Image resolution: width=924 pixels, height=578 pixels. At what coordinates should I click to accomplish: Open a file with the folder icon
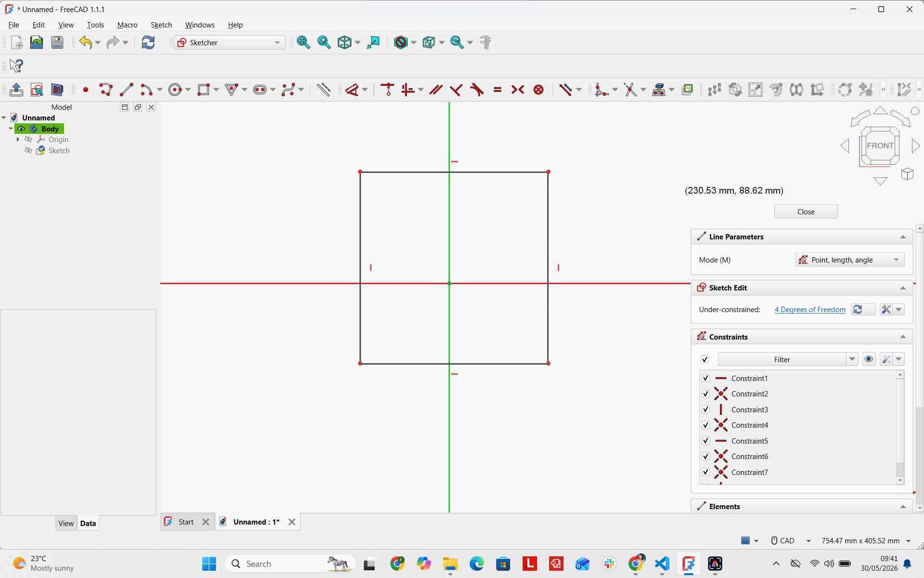(x=37, y=42)
